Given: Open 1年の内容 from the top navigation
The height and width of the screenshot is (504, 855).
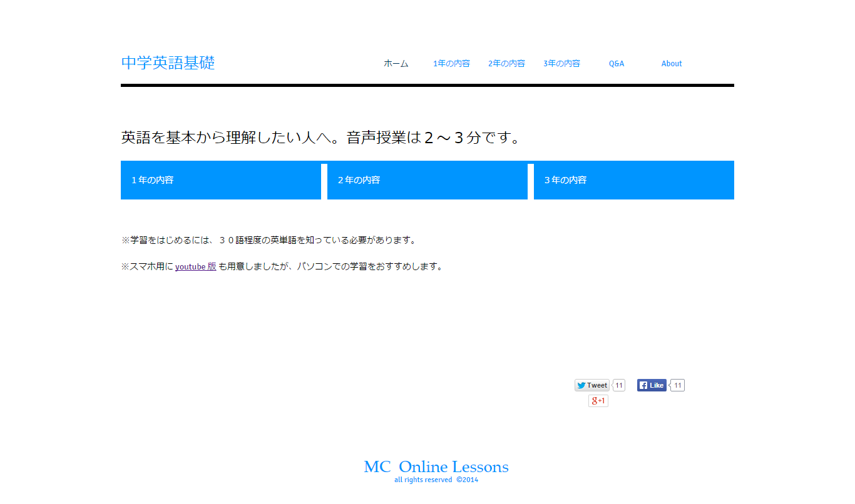Looking at the screenshot, I should pos(452,63).
